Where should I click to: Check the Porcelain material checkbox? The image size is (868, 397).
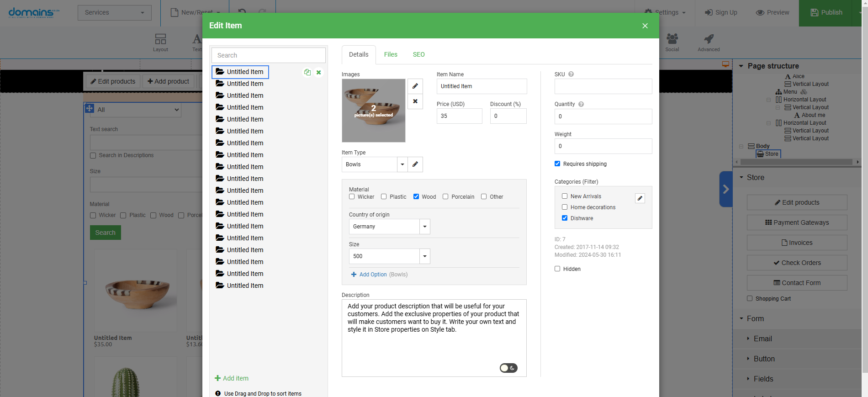click(x=445, y=197)
